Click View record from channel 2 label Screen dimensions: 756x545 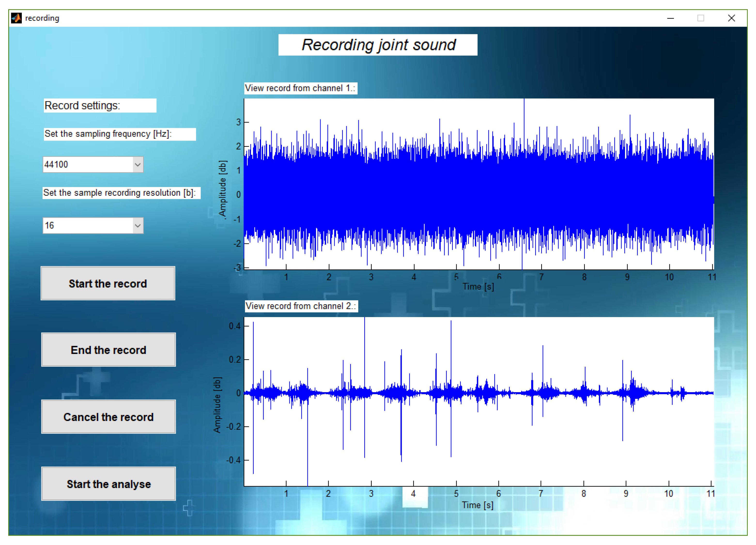tap(301, 306)
